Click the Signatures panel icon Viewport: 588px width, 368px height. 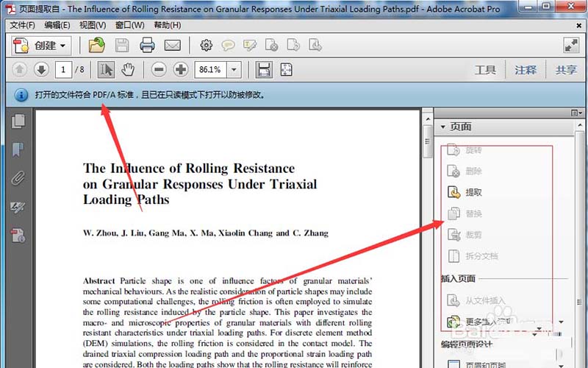click(x=18, y=207)
